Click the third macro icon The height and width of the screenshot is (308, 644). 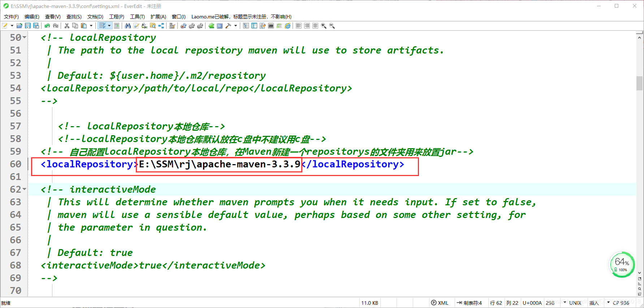point(200,26)
